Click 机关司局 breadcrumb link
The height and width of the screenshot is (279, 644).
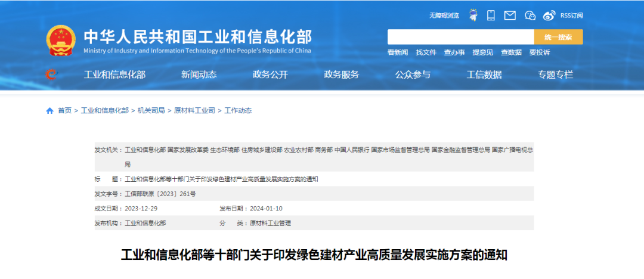point(151,110)
